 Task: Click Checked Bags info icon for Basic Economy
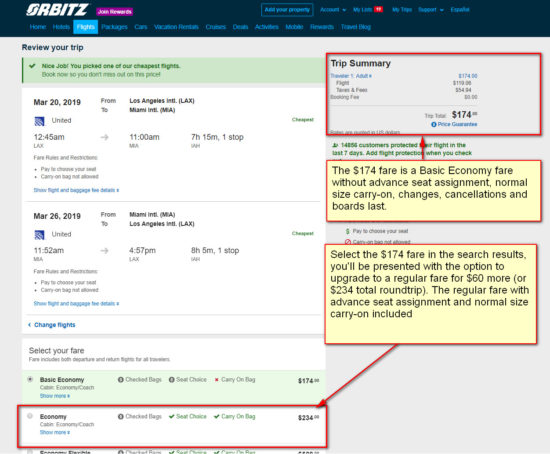point(121,380)
